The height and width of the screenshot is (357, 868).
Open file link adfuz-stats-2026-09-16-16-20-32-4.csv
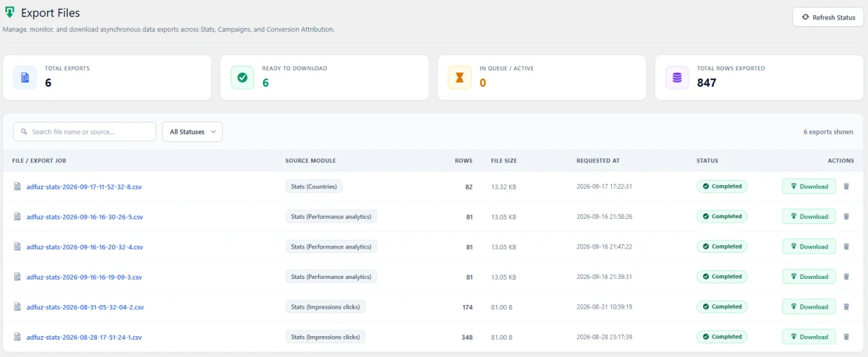(x=85, y=246)
